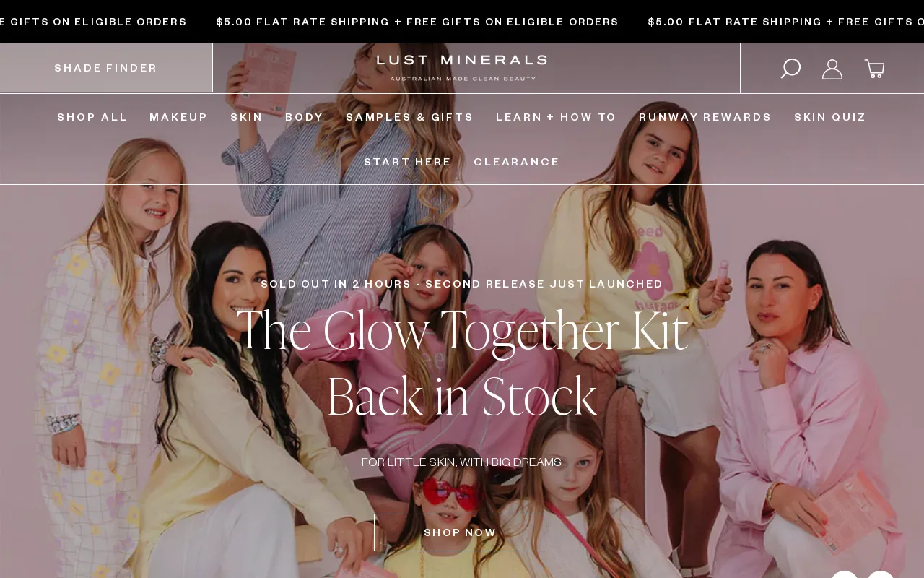This screenshot has height=578, width=924.
Task: Go to previous slide using left circle button
Action: click(845, 574)
